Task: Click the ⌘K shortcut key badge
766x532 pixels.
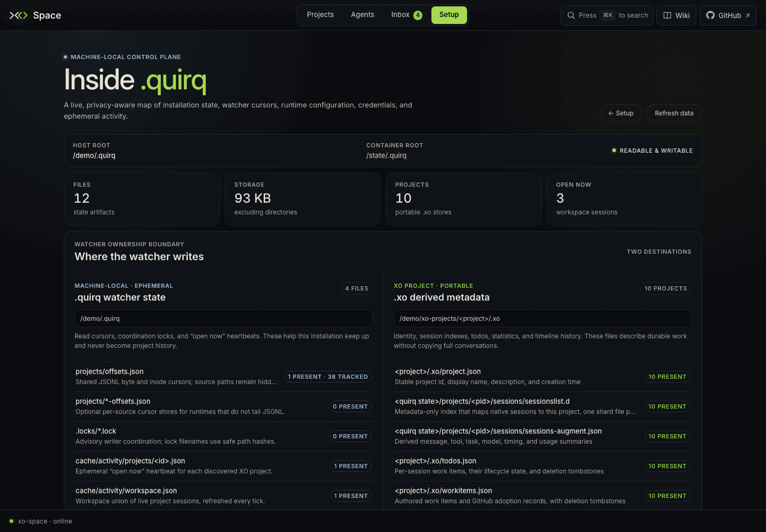Action: point(607,15)
